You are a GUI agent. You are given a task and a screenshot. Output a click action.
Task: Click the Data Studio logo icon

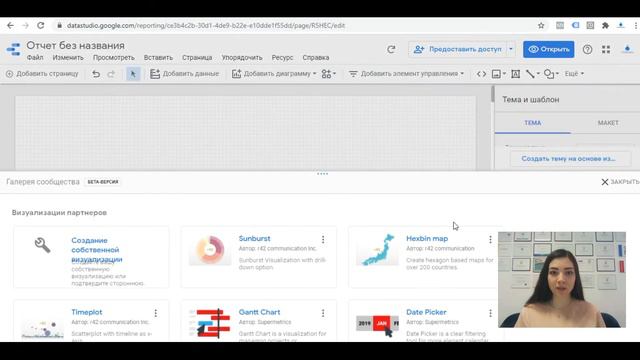point(13,49)
